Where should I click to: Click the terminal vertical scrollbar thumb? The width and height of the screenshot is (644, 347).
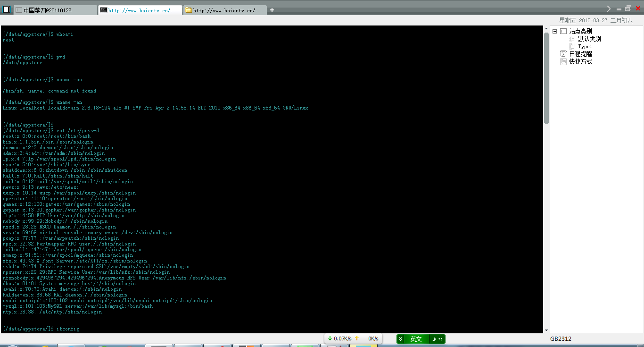(546, 78)
